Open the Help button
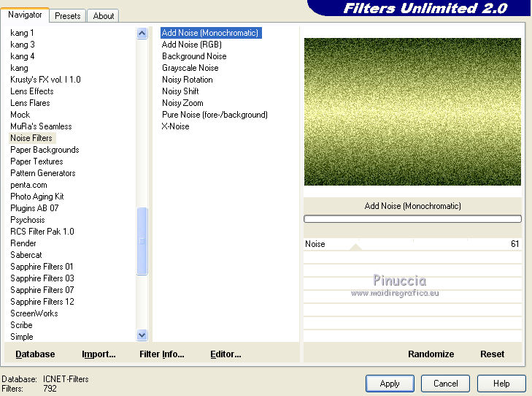This screenshot has width=532, height=396. 501,384
